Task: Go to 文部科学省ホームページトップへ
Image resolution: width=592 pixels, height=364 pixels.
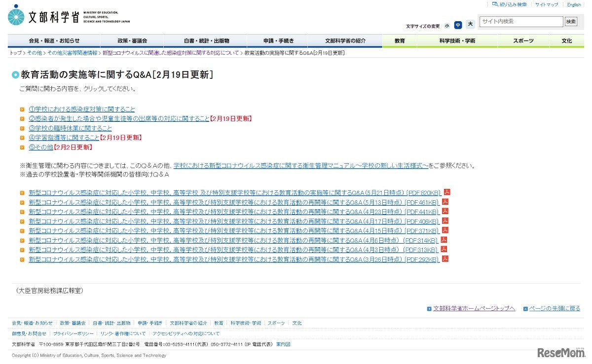Action: (474, 308)
